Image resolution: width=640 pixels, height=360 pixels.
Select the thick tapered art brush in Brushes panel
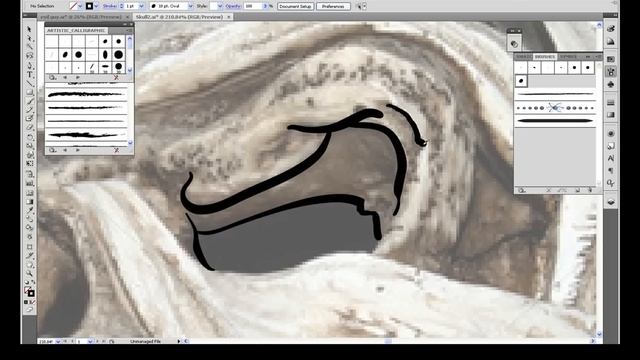555,120
